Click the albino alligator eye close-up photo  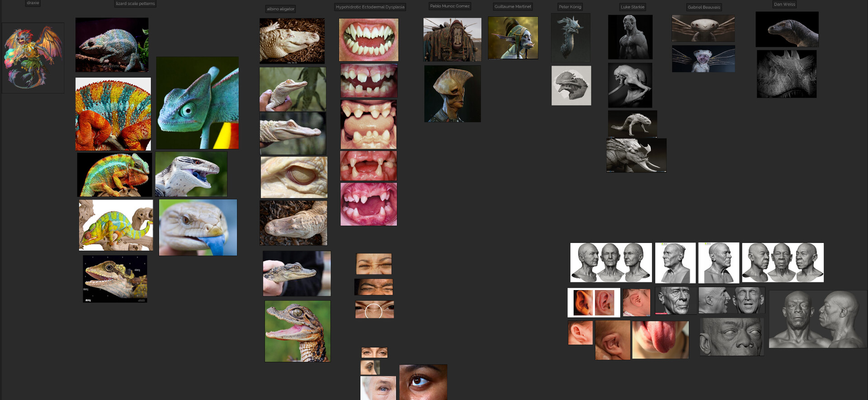[294, 177]
